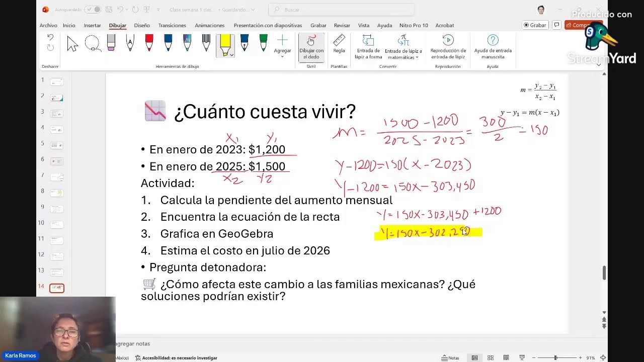644x362 pixels.
Task: Open the comments pane icon
Action: tap(556, 25)
